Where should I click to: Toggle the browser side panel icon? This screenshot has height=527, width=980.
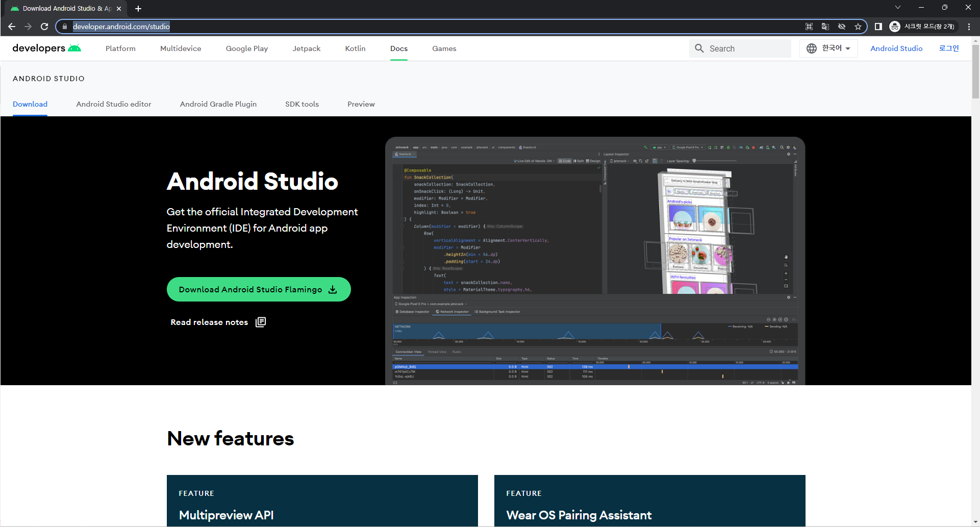878,27
